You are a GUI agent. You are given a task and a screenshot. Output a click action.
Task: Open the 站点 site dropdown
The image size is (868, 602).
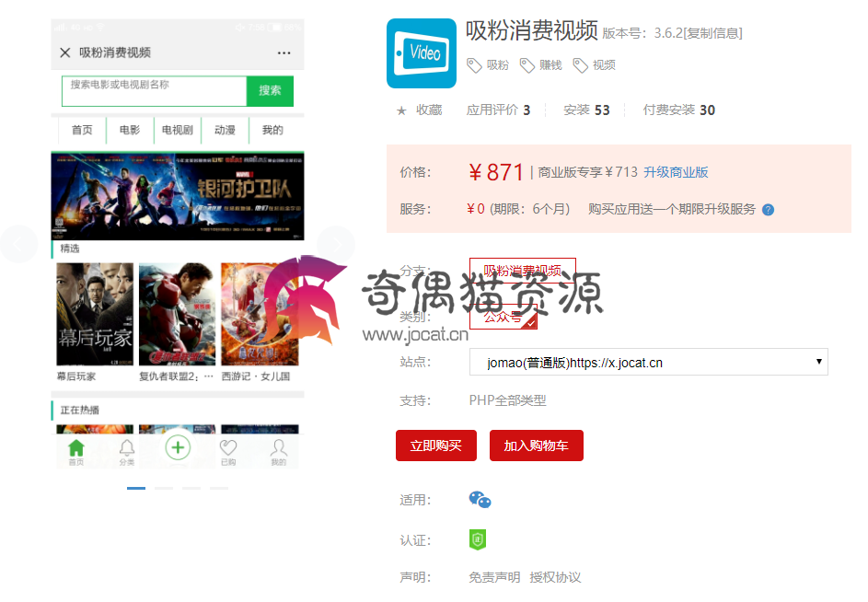(x=649, y=362)
